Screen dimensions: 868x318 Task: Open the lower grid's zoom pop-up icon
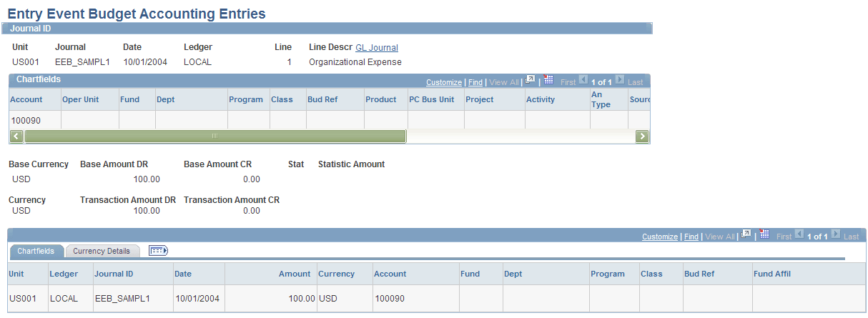(x=746, y=234)
